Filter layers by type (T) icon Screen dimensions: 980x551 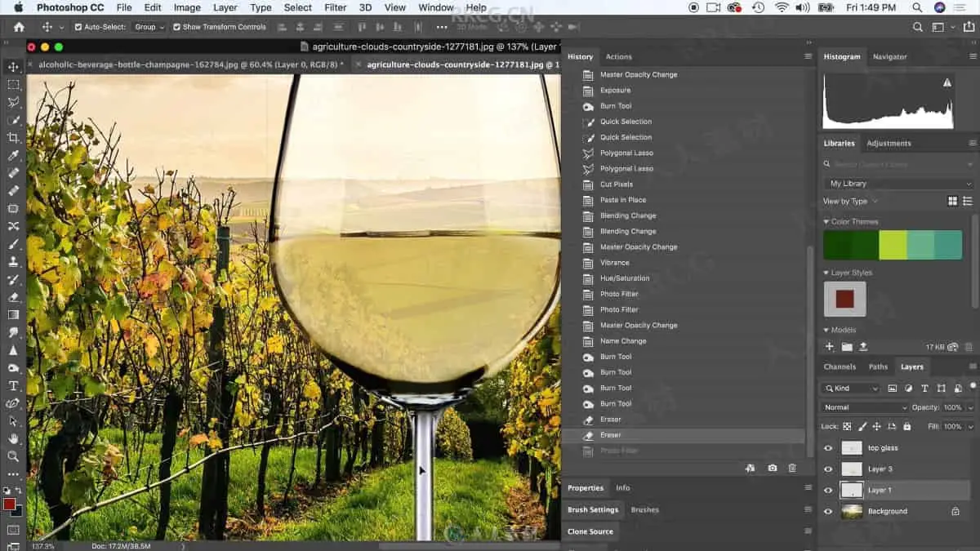(x=924, y=389)
